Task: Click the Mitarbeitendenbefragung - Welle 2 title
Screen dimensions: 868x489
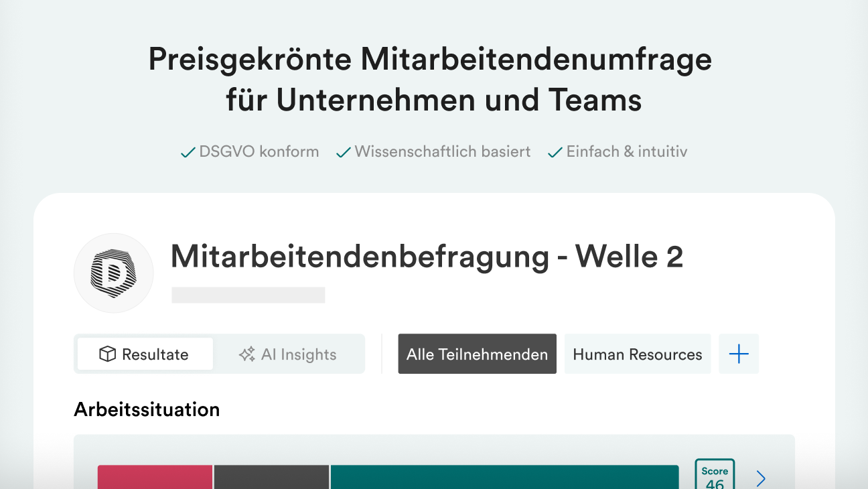Action: tap(427, 257)
